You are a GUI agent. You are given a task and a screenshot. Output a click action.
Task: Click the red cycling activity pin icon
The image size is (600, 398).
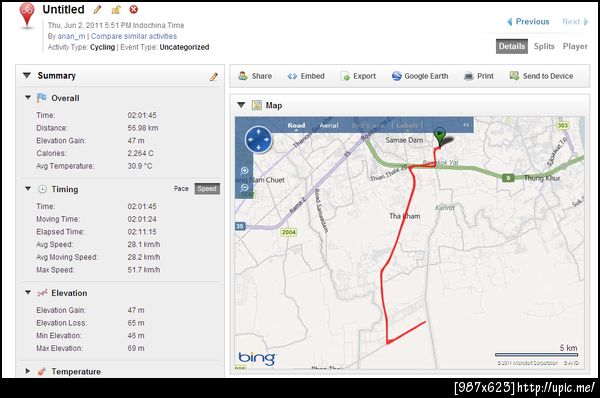[x=27, y=15]
